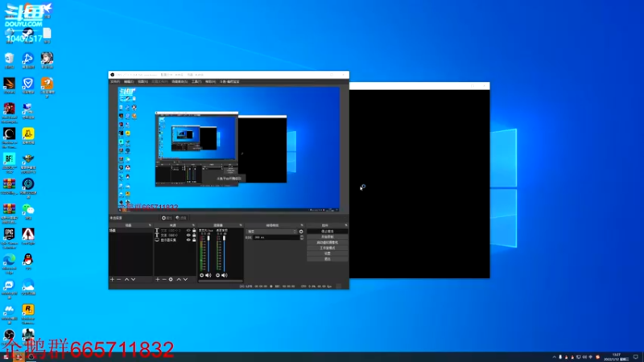Viewport: 644px width, 362px height.
Task: Hide the 显示器采集 display capture source
Action: (188, 240)
